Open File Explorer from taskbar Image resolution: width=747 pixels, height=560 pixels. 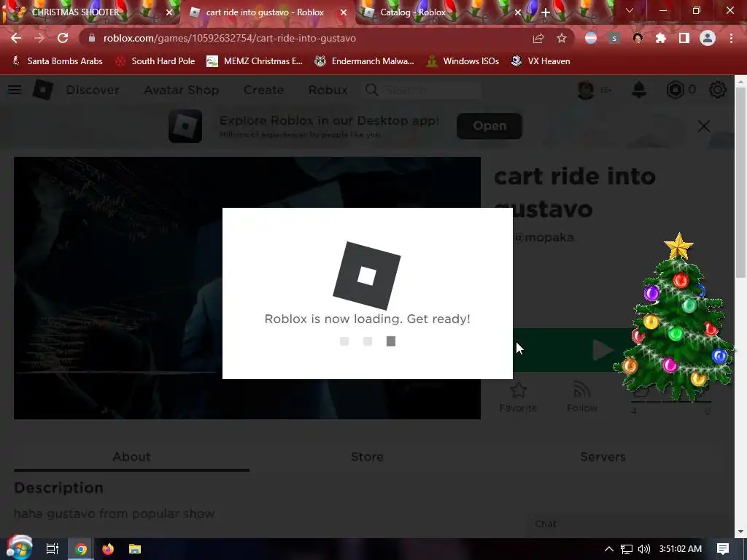(x=135, y=549)
